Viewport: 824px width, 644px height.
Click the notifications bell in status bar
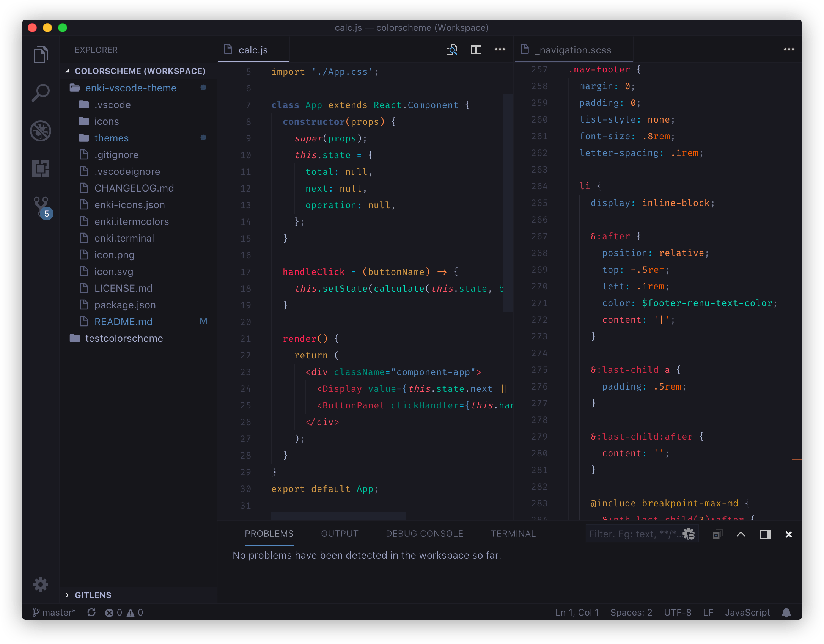[786, 613]
